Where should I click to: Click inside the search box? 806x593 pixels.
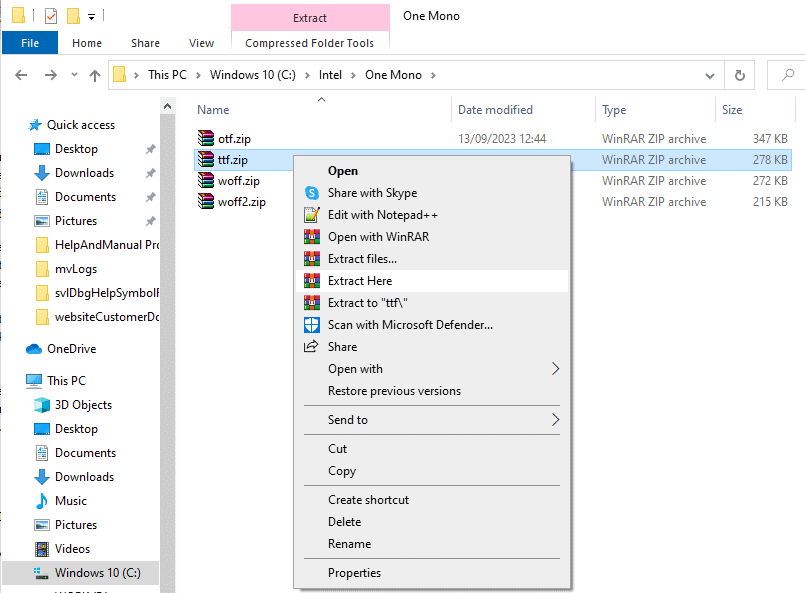[x=786, y=76]
